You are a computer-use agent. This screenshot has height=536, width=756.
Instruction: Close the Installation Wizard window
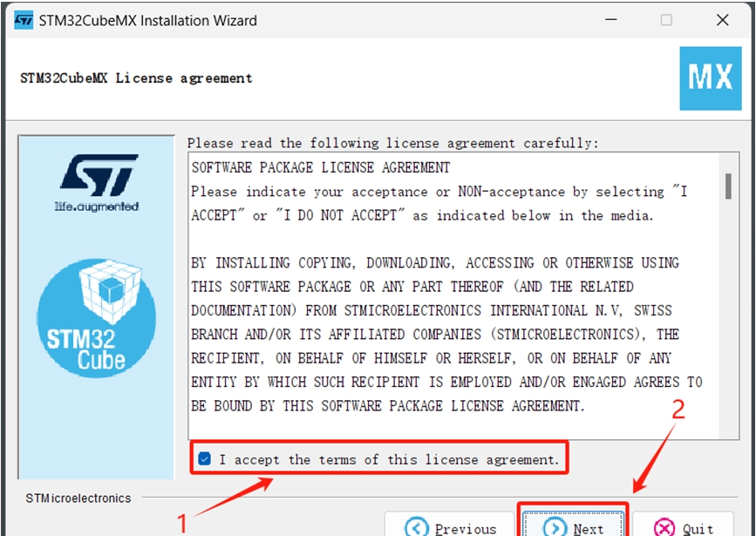click(722, 20)
